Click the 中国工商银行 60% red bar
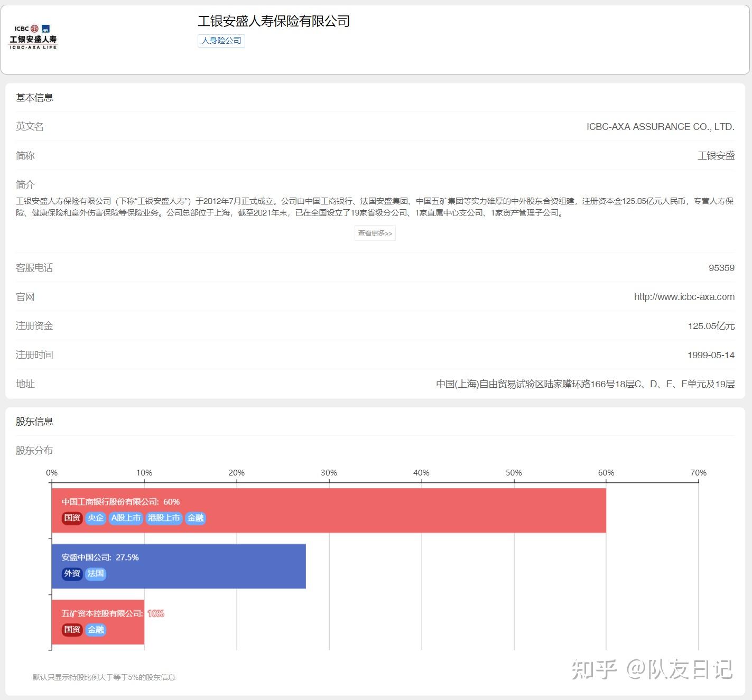Screen dimensions: 752x700 (329, 510)
